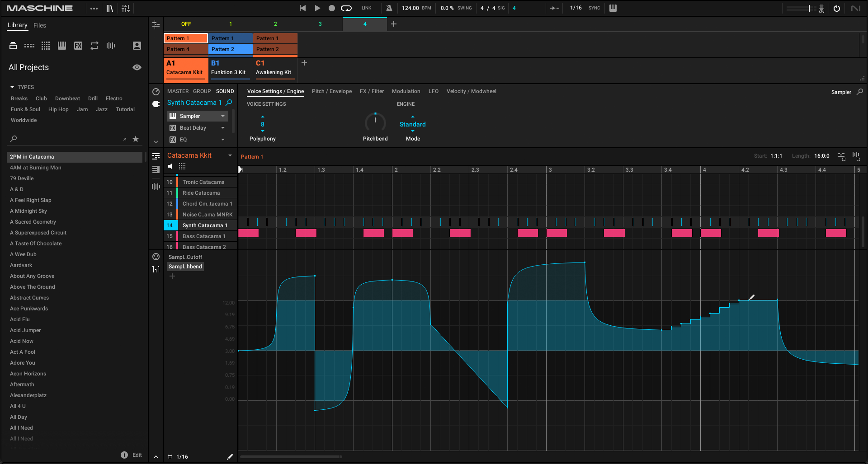This screenshot has height=464, width=868.
Task: Select the A Midnight Sky project
Action: pos(28,211)
